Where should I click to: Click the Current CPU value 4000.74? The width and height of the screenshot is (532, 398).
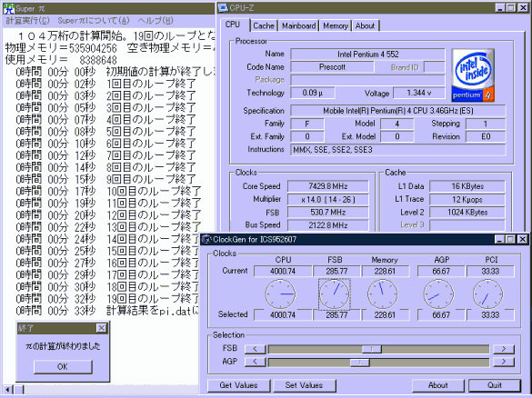click(283, 271)
